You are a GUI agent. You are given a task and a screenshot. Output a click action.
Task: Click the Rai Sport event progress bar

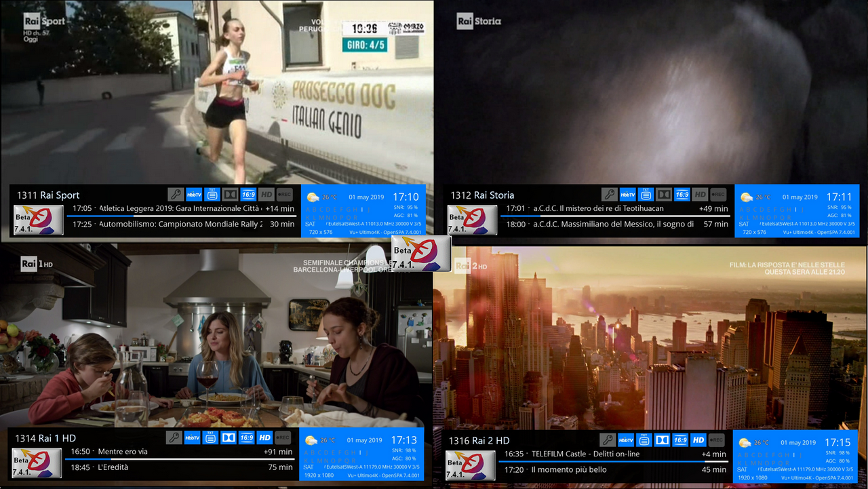click(181, 216)
